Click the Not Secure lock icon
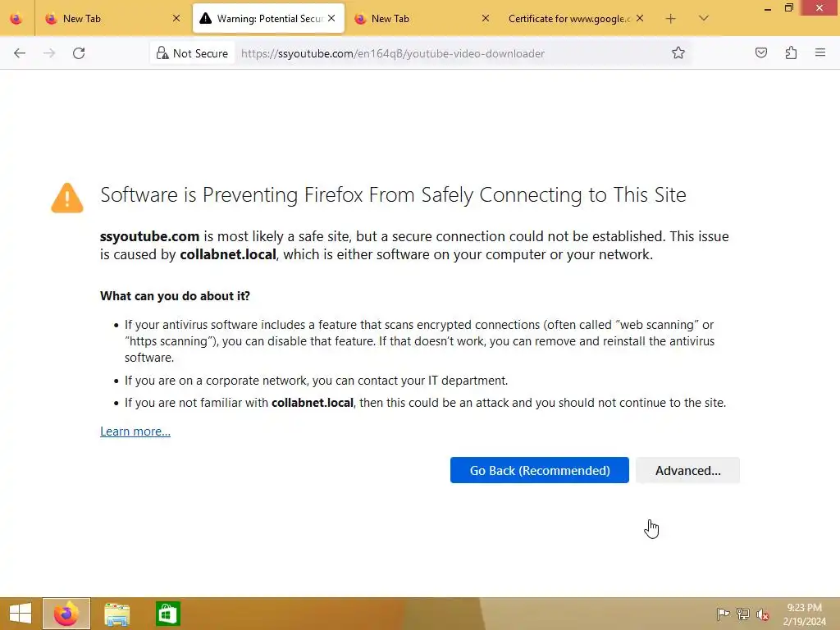Screen dimensions: 840x630 coord(162,53)
